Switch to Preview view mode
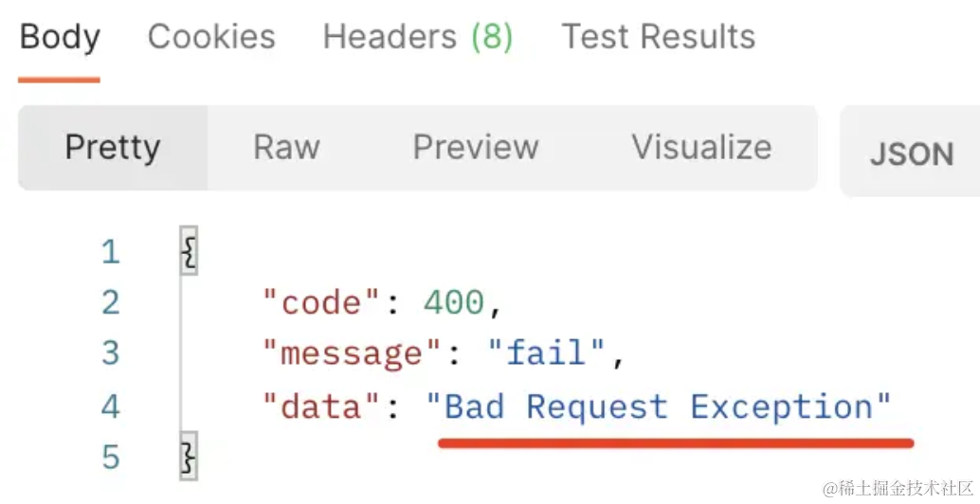This screenshot has height=504, width=980. (x=476, y=148)
